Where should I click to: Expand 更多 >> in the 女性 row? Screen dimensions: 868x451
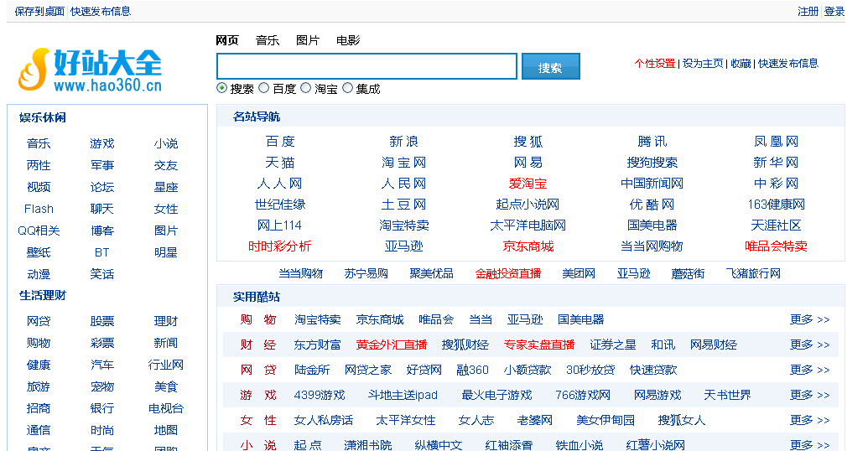(810, 420)
